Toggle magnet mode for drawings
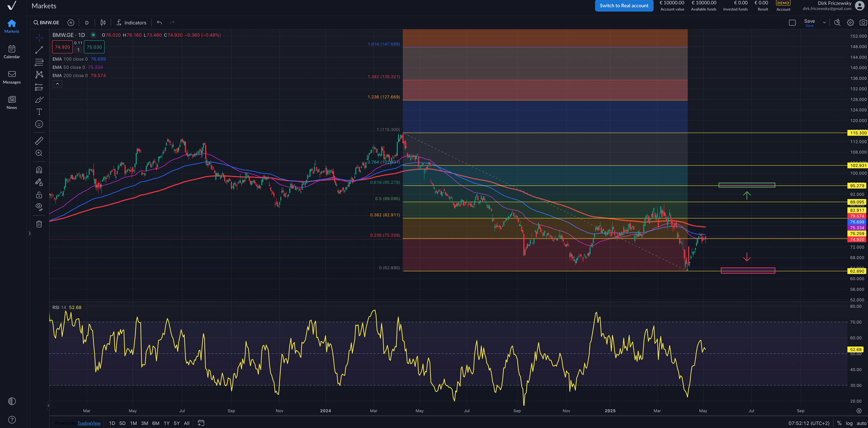Screen dimensions: 868x428 coord(39,170)
